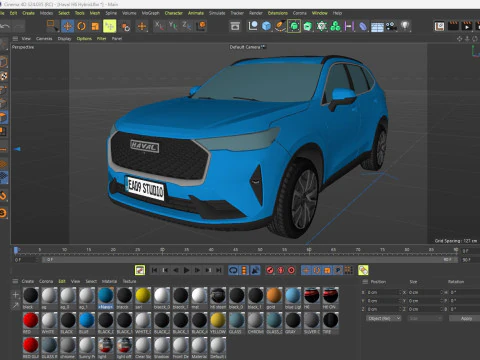This screenshot has height=360, width=480.
Task: Click the Model mode icon in left sidebar
Action: tap(3, 62)
